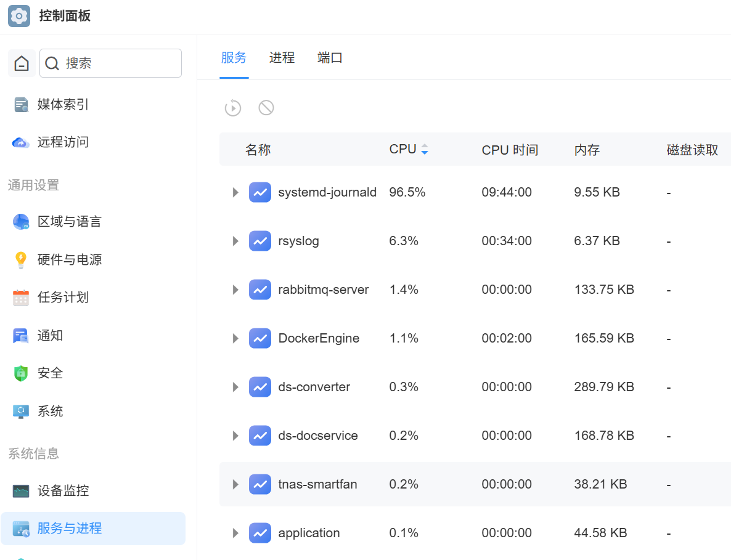Click the 任务计划 calendar icon
The image size is (731, 560).
(21, 297)
